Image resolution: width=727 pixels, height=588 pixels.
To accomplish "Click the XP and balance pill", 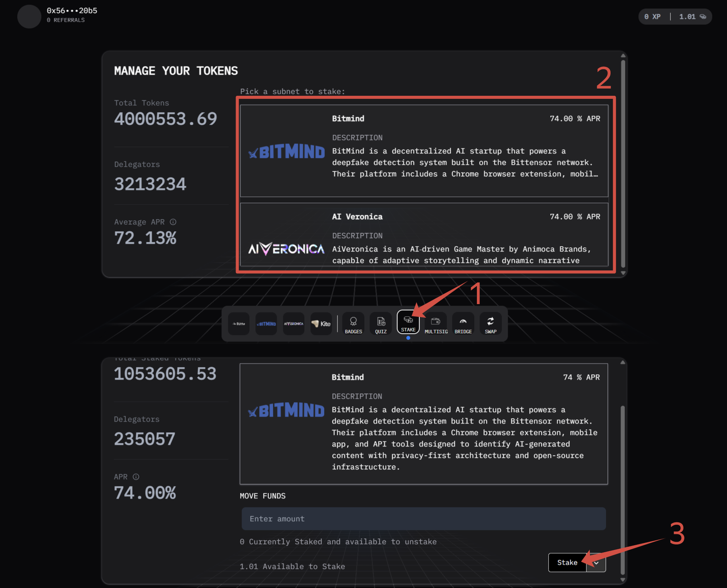I will tap(675, 17).
